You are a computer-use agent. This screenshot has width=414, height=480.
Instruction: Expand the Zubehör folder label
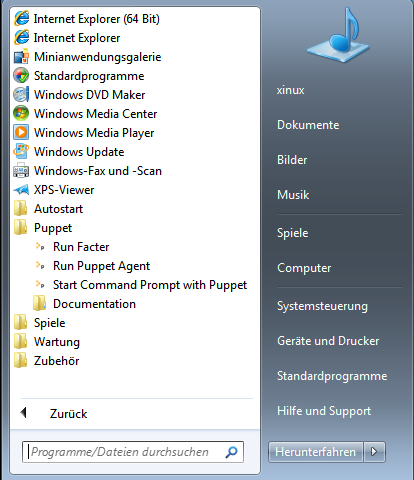(57, 361)
